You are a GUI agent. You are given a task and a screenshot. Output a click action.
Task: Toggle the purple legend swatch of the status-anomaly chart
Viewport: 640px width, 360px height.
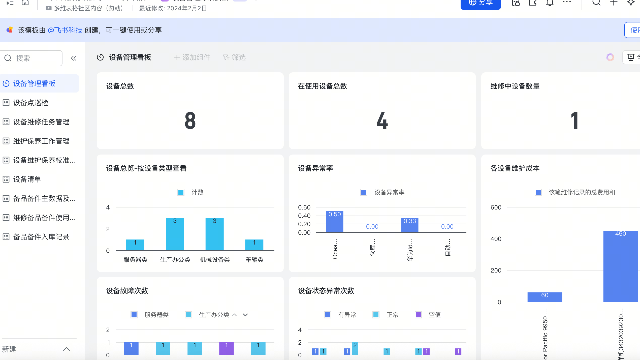pos(418,314)
